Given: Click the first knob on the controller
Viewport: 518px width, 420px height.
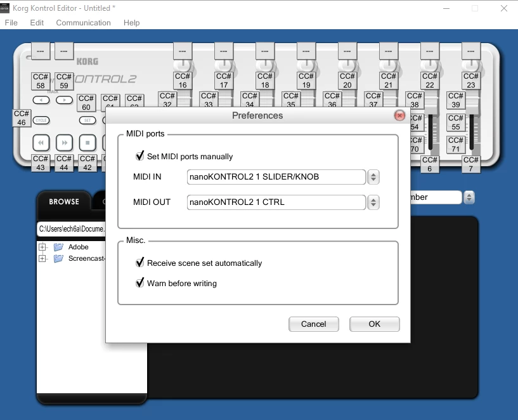Looking at the screenshot, I should click(x=183, y=65).
